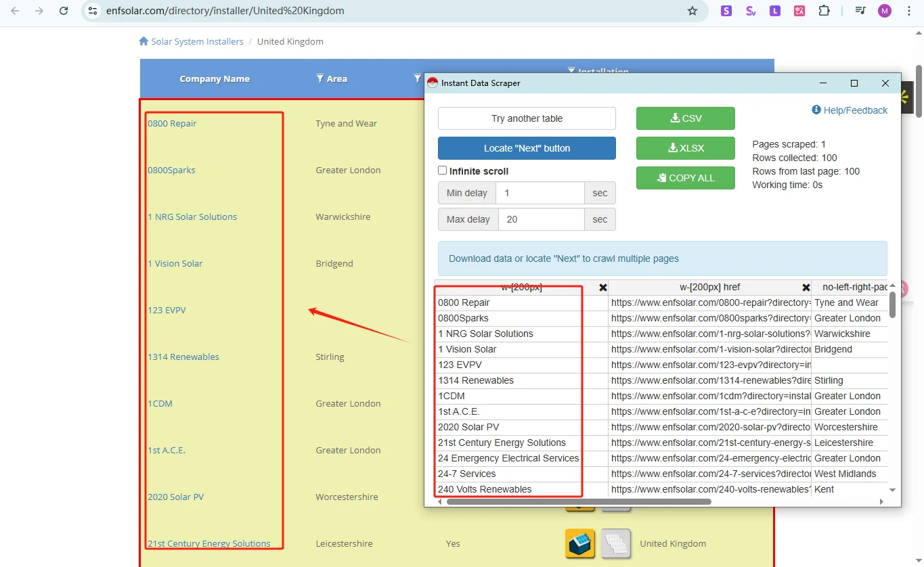Click the grey solar panels icon for 21st Century Energy Solutions
924x567 pixels.
(x=616, y=543)
